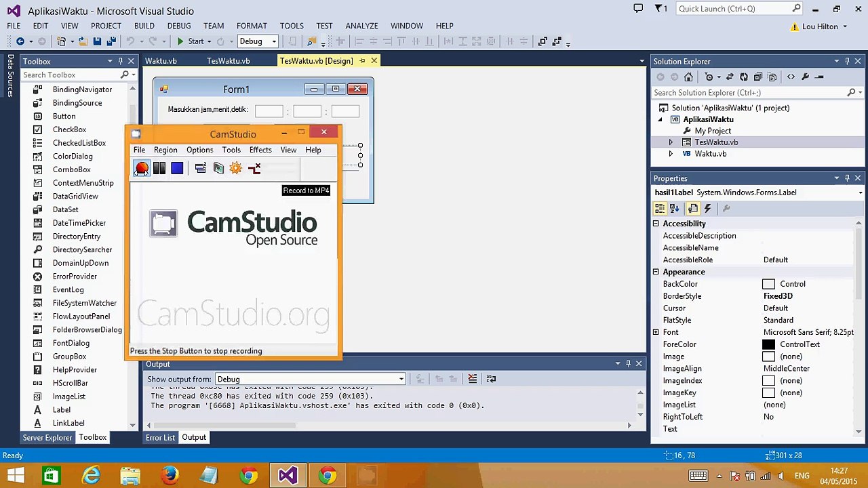Click the orange sun-shaped CamStudio toolbar icon
The height and width of the screenshot is (488, 868).
click(x=235, y=168)
